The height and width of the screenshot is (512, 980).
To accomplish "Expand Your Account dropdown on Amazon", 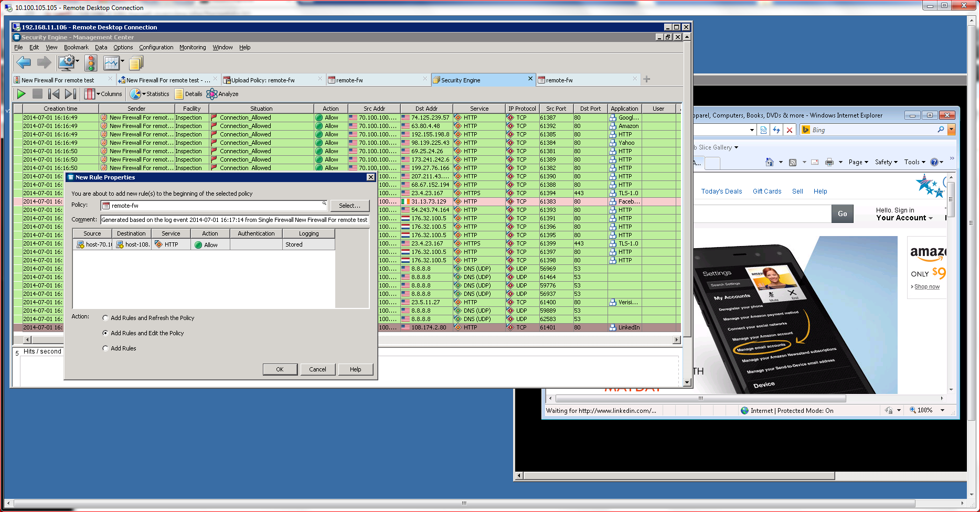I will point(931,218).
